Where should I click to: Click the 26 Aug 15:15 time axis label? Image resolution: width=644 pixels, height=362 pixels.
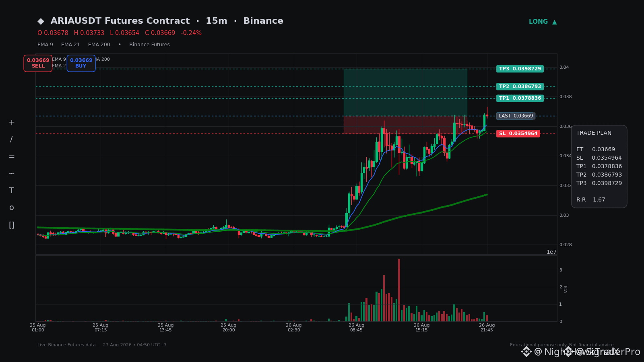tap(422, 328)
